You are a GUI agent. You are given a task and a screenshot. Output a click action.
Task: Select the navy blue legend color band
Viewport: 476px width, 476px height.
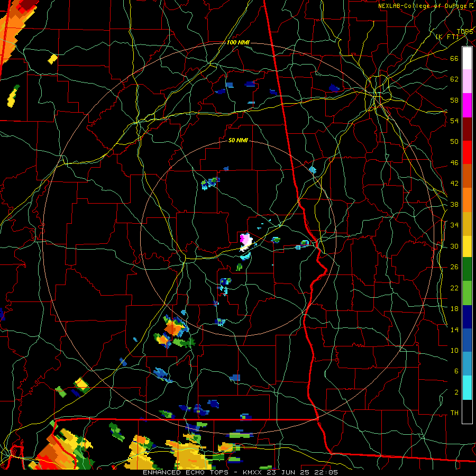point(467,317)
